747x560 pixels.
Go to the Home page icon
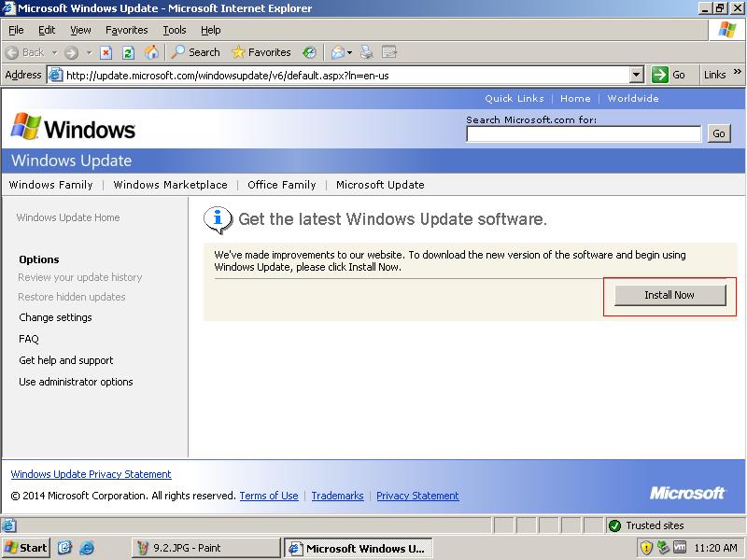[151, 52]
